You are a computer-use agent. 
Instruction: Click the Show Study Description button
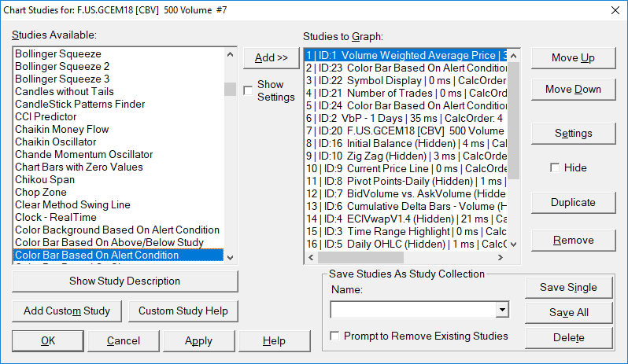tap(124, 281)
